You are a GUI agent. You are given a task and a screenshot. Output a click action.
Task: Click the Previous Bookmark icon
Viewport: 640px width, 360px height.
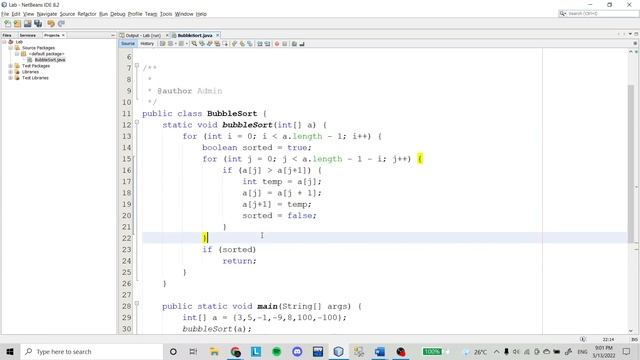(x=234, y=44)
